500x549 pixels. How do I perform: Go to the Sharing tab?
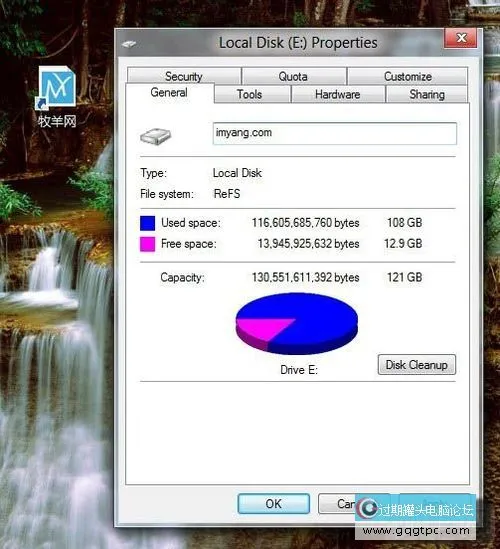(426, 94)
